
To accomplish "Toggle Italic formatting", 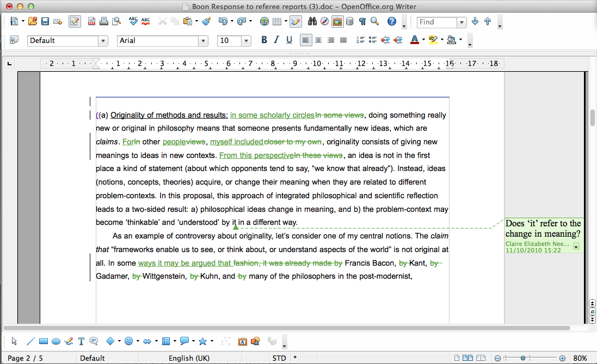I will pos(277,40).
